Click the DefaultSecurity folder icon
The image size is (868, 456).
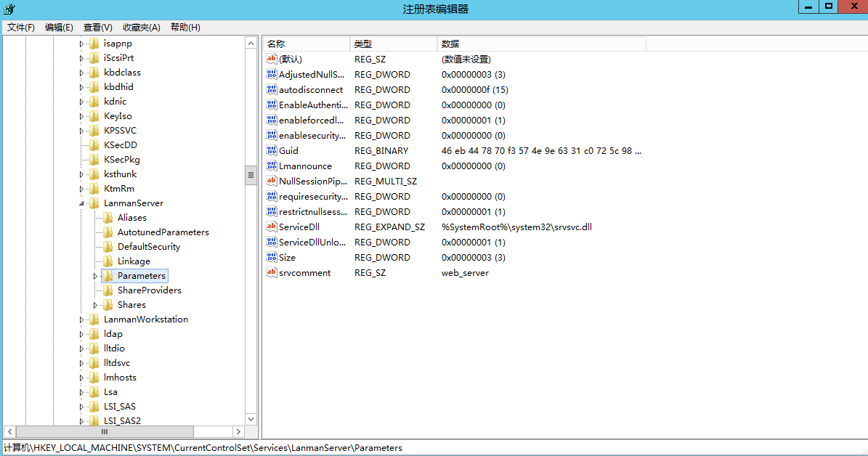[108, 246]
